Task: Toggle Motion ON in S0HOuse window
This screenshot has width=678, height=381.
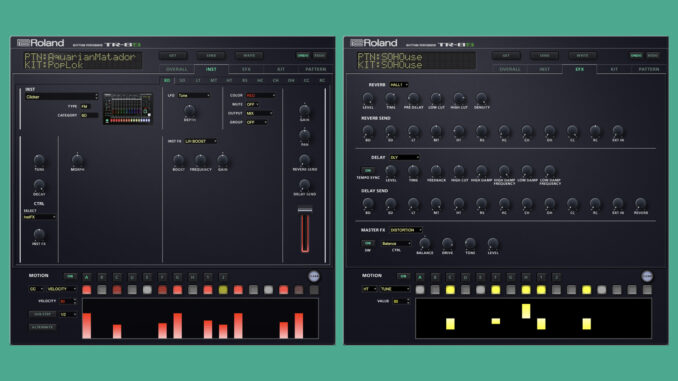Action: (x=403, y=276)
